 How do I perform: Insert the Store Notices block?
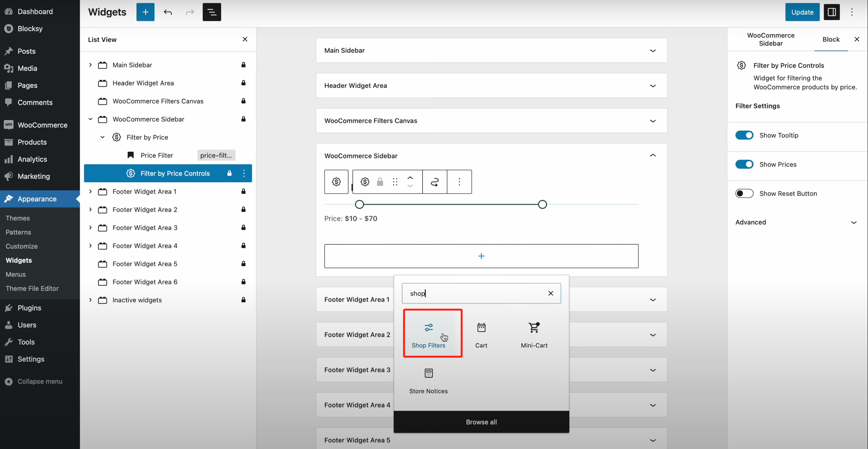(x=428, y=380)
